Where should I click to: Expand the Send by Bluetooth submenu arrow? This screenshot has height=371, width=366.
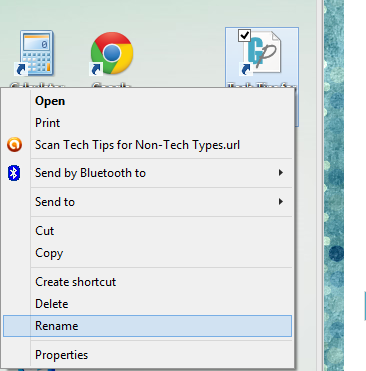point(281,173)
